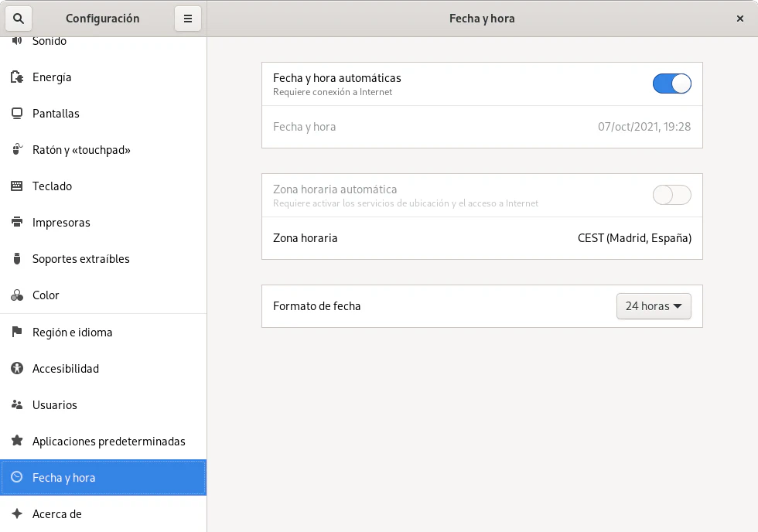The image size is (758, 532).
Task: Select the Pantallas monitor icon
Action: tap(17, 114)
